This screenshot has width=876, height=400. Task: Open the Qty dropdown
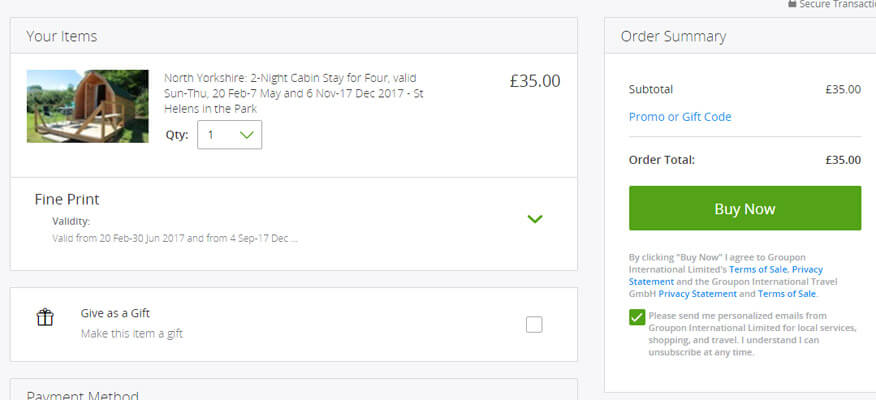pos(230,135)
